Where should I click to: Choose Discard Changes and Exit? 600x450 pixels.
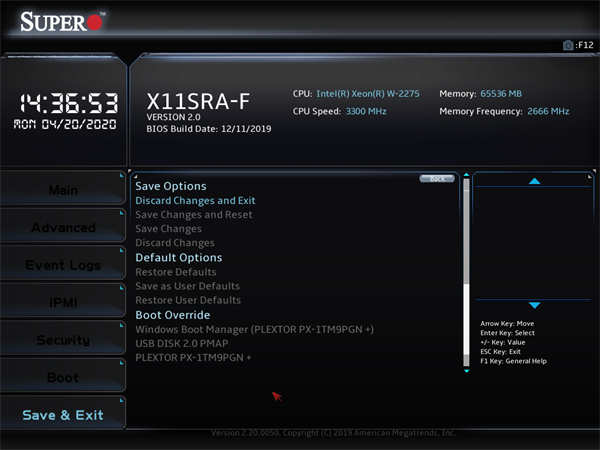[195, 201]
